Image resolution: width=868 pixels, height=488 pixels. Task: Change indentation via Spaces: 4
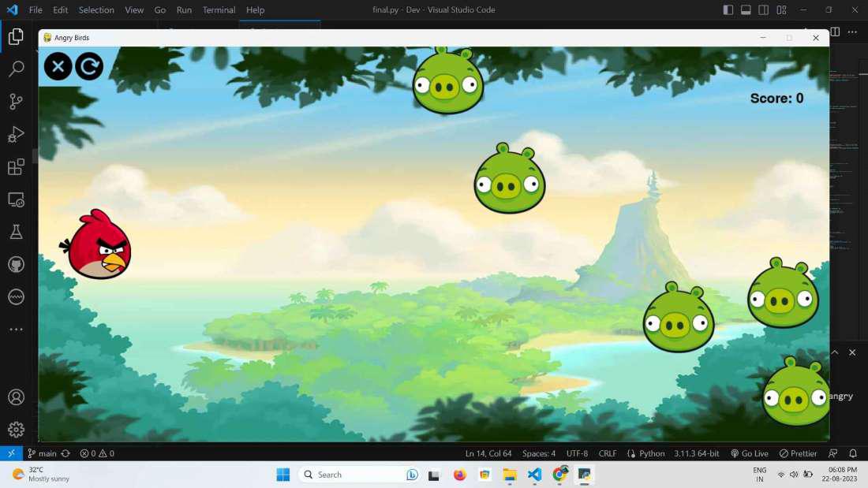pyautogui.click(x=539, y=453)
